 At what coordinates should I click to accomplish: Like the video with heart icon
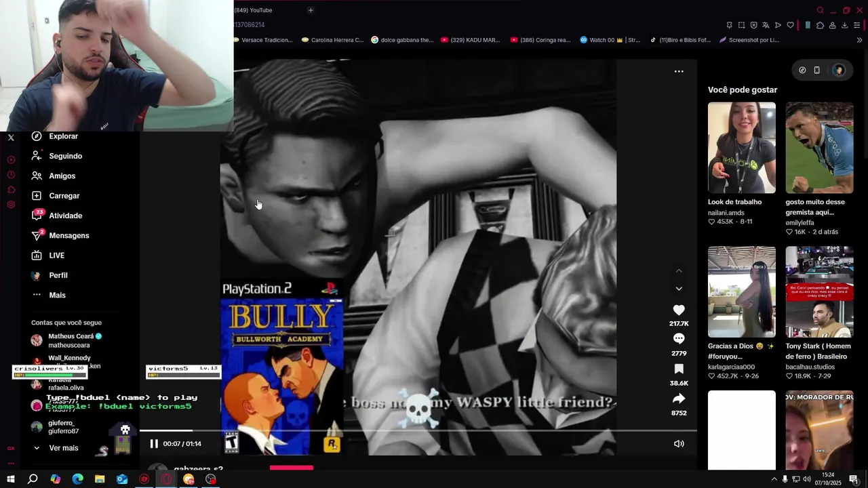click(679, 310)
